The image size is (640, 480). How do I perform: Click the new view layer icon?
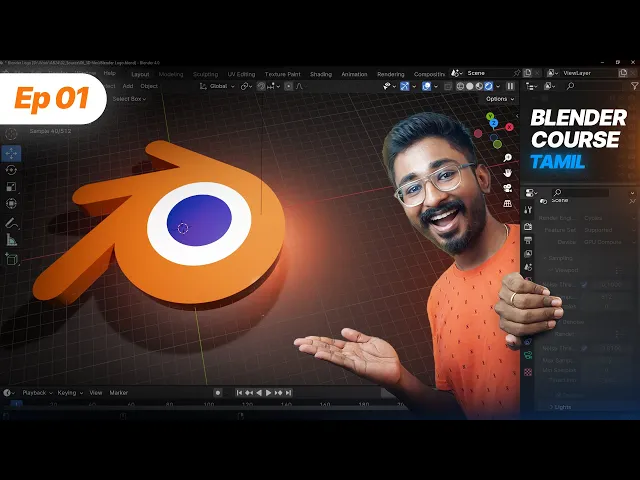click(623, 73)
